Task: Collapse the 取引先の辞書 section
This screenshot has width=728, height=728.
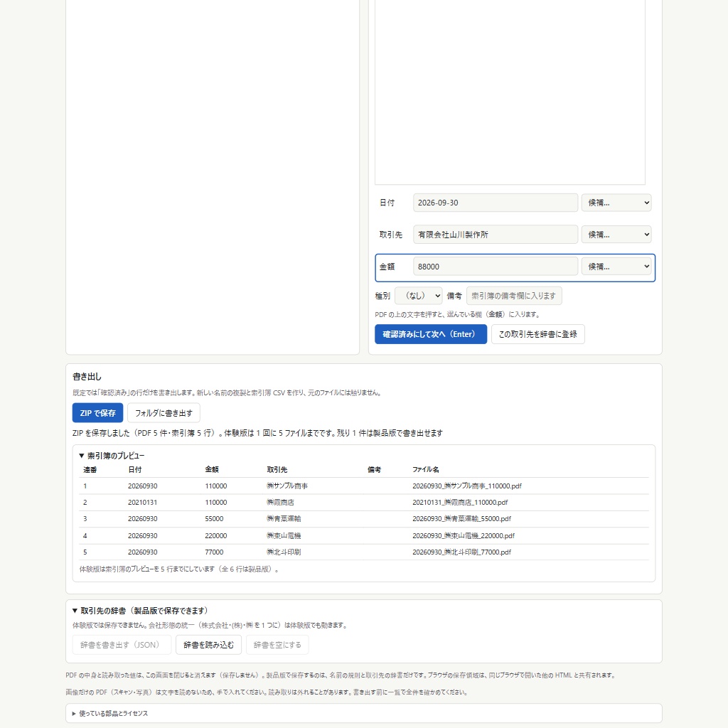Action: [140, 611]
